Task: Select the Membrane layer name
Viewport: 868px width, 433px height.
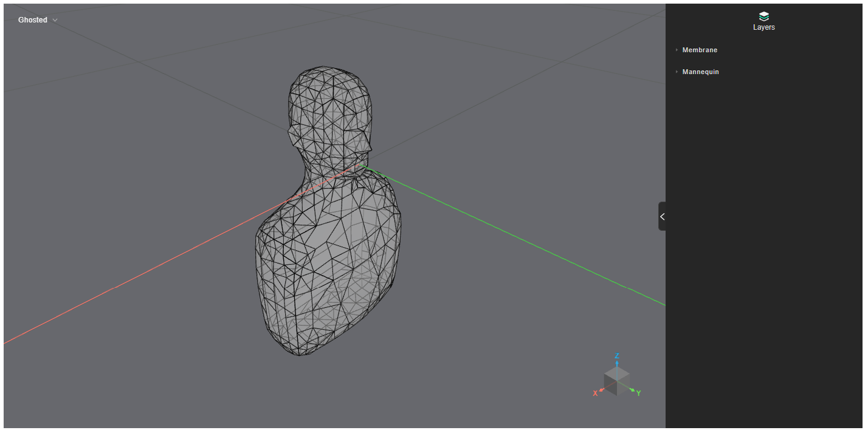Action: [x=700, y=50]
